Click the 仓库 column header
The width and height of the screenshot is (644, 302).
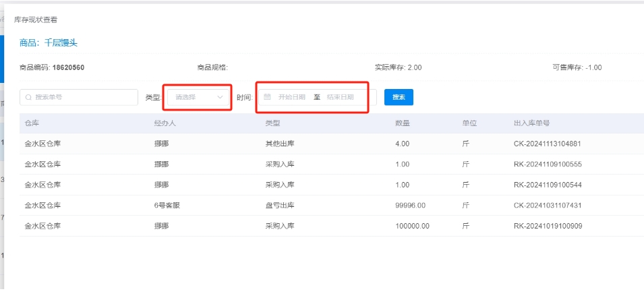[x=32, y=123]
